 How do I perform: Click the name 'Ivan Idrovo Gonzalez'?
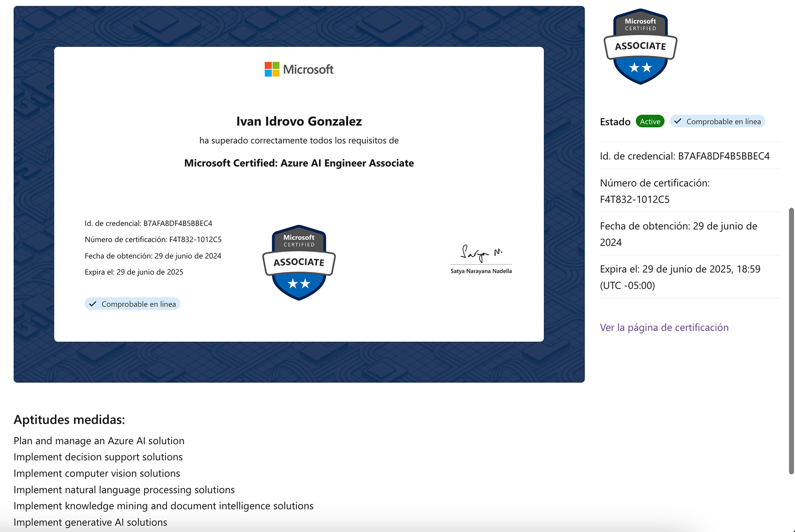299,121
